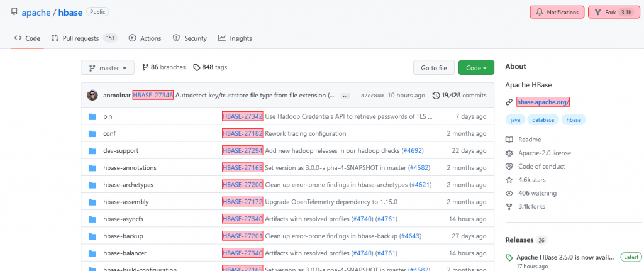Click the java topic tag

(514, 120)
